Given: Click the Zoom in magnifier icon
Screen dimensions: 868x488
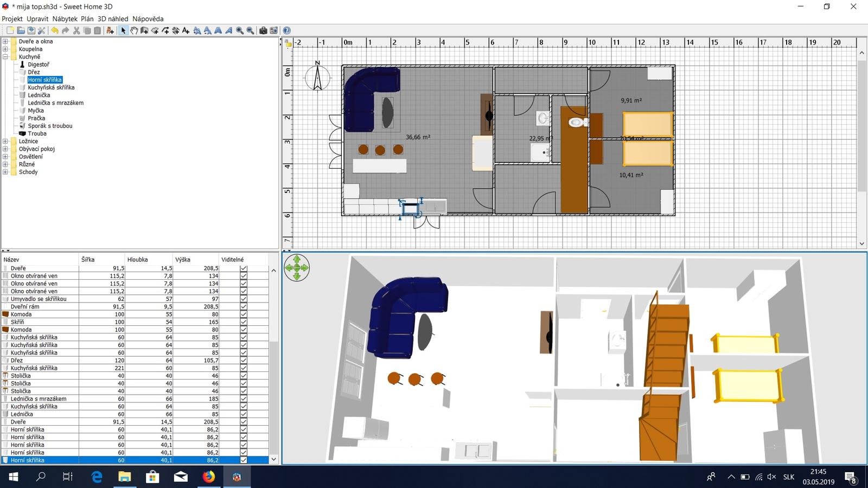Looking at the screenshot, I should [240, 31].
